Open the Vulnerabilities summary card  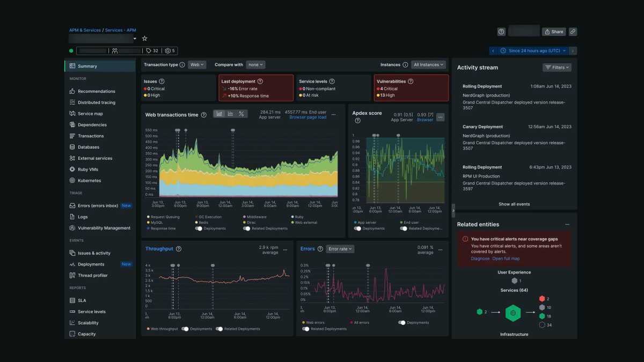[411, 88]
